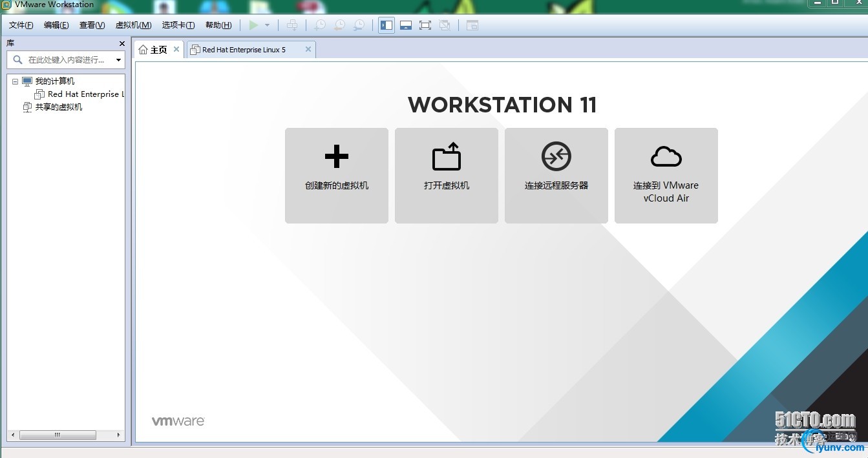Click library horizontal scrollbar right arrow
The image size is (868, 458).
click(118, 435)
